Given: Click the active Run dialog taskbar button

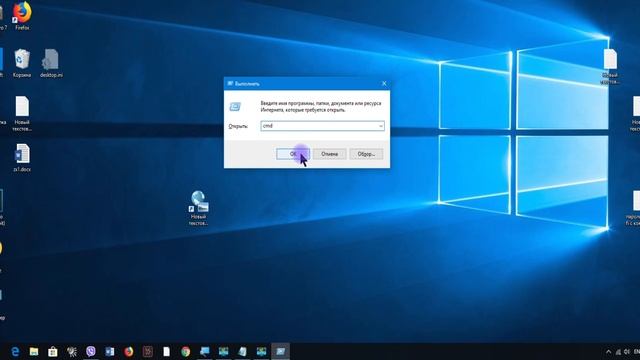Looking at the screenshot, I should (x=280, y=351).
